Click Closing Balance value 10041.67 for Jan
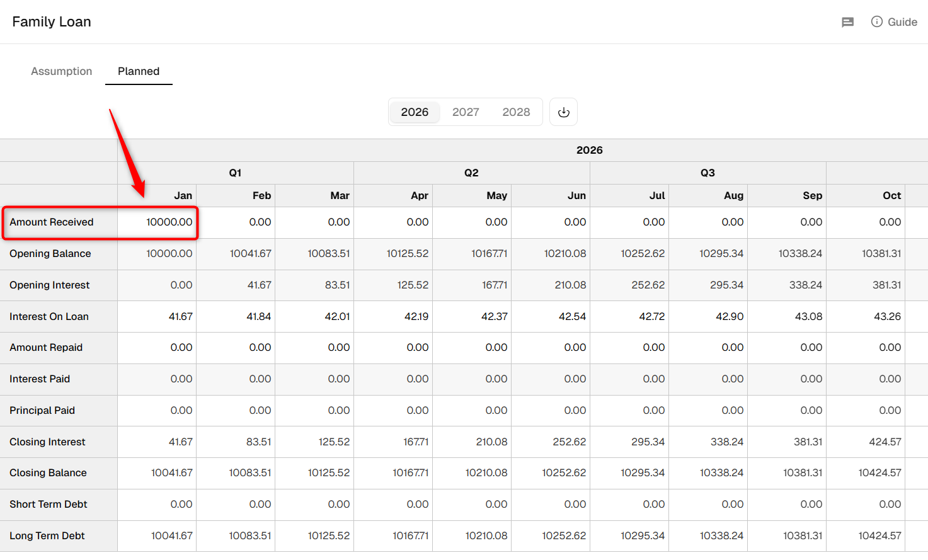Viewport: 928px width, 560px height. (x=172, y=473)
